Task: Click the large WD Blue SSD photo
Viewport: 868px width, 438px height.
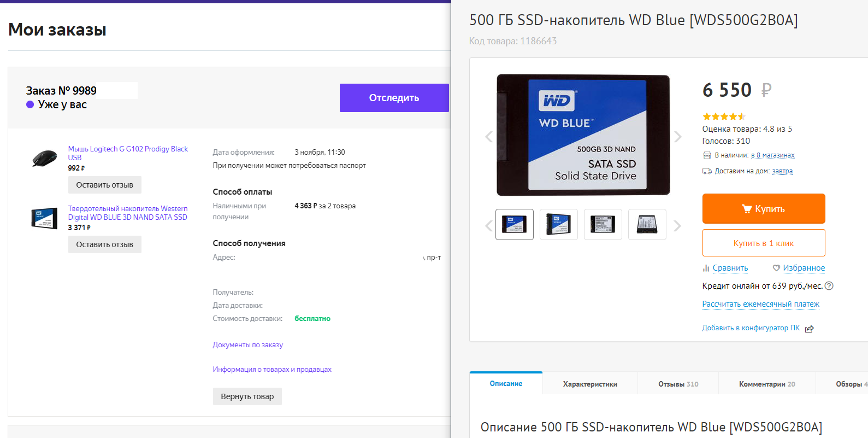Action: pyautogui.click(x=583, y=135)
